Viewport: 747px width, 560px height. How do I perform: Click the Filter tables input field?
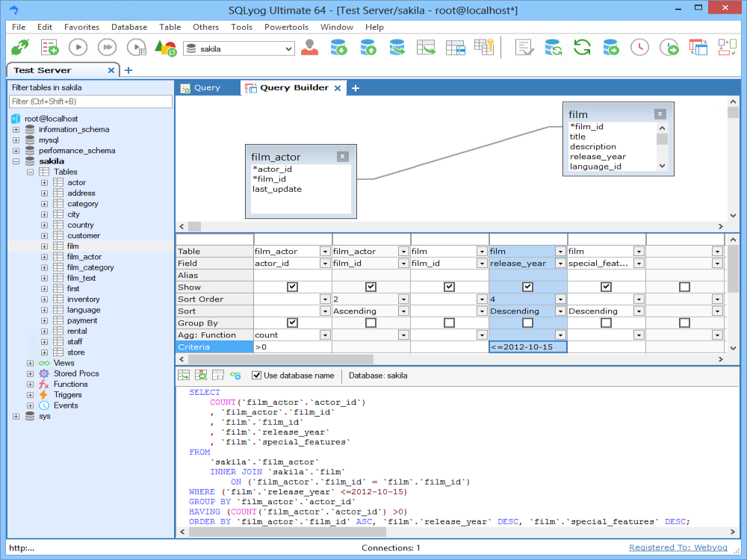click(x=90, y=102)
